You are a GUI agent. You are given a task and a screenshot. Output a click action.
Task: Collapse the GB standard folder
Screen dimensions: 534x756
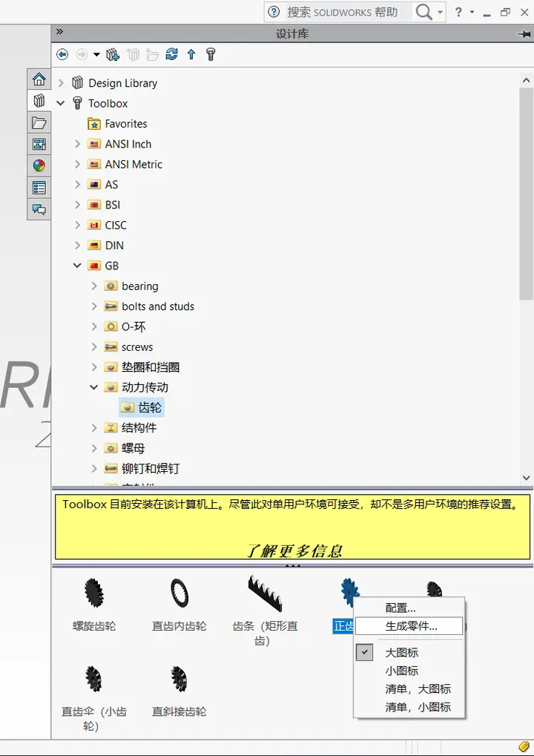(x=77, y=266)
